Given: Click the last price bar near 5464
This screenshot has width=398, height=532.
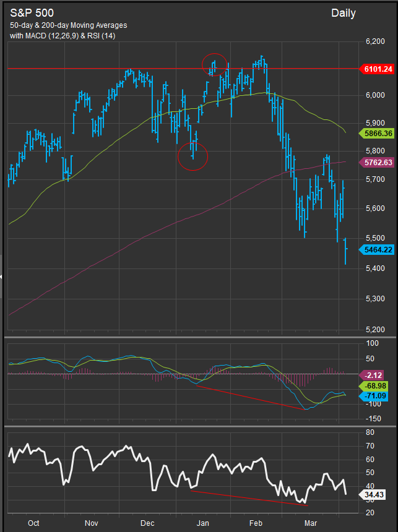Looking at the screenshot, I should pyautogui.click(x=345, y=251).
